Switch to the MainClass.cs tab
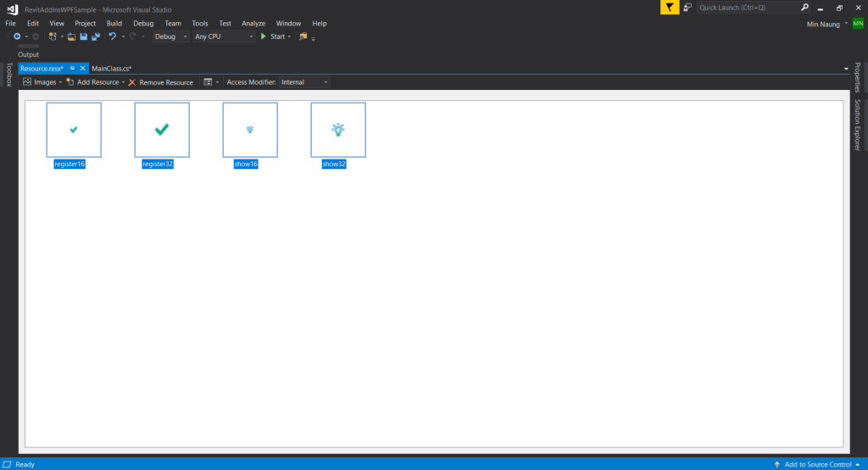868x470 pixels. click(111, 68)
